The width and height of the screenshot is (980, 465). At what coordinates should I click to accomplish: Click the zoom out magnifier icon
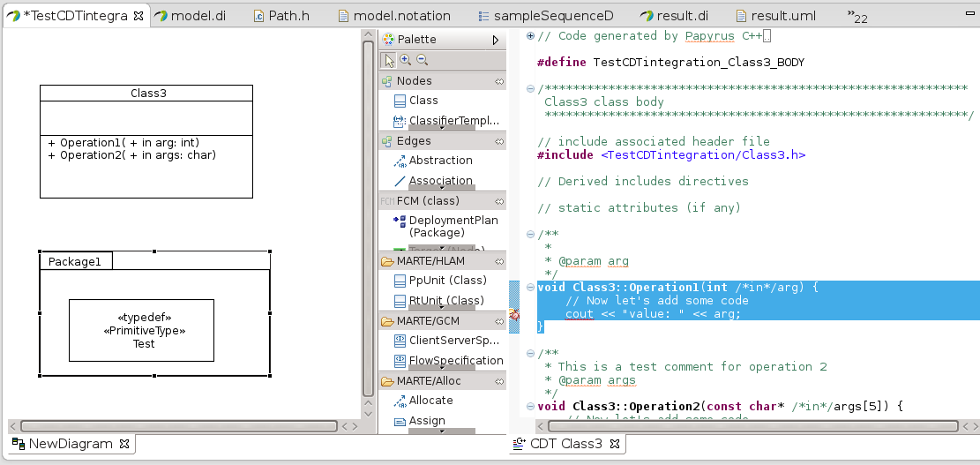point(423,60)
